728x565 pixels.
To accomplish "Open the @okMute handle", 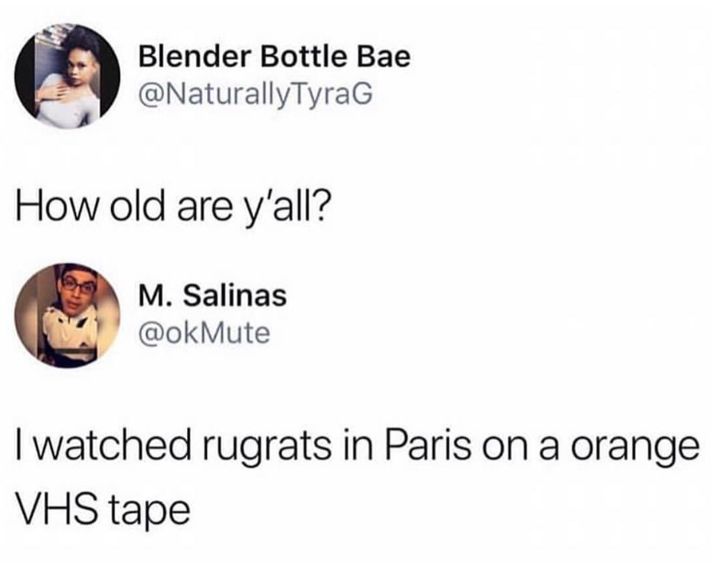I will point(205,333).
